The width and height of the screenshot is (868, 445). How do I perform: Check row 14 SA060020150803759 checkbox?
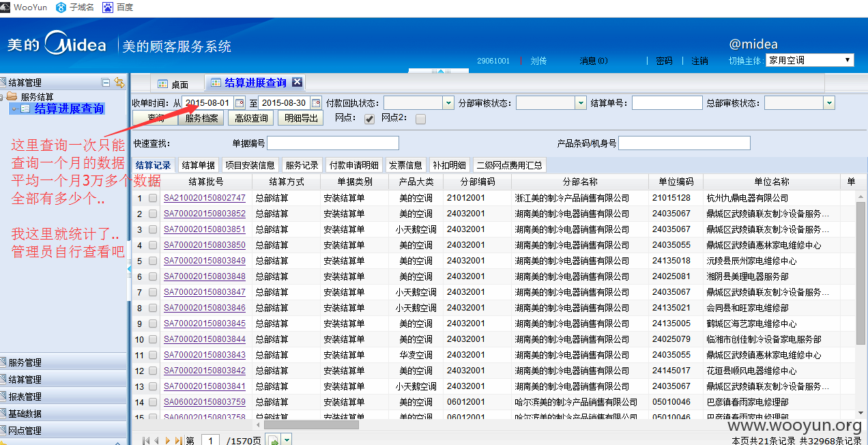click(153, 403)
